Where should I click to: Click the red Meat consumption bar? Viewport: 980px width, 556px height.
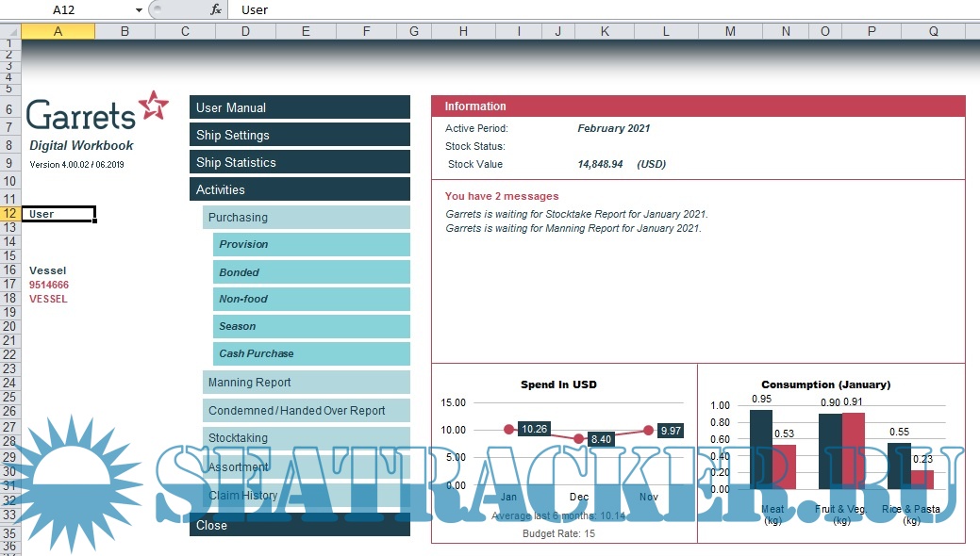point(785,466)
